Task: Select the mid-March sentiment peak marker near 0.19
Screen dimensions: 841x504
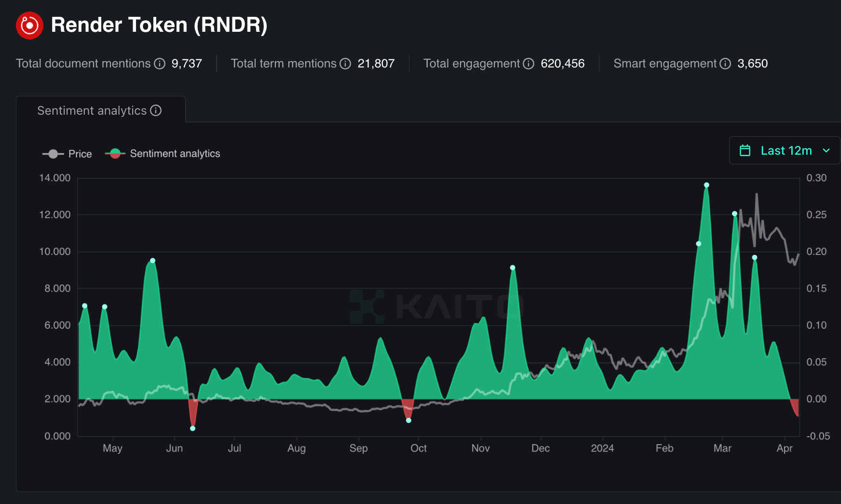Action: point(755,257)
